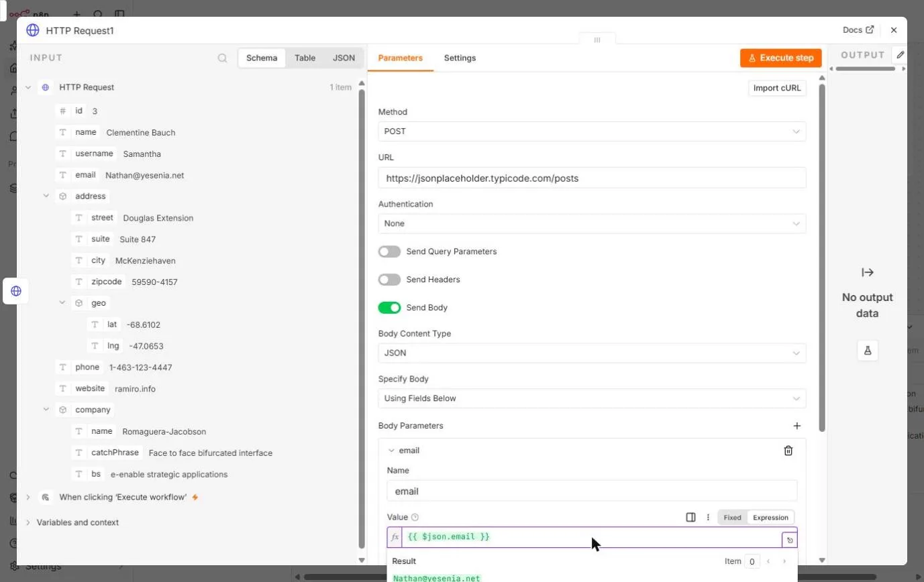Click the output panel horizontal scrollbar

coord(865,68)
